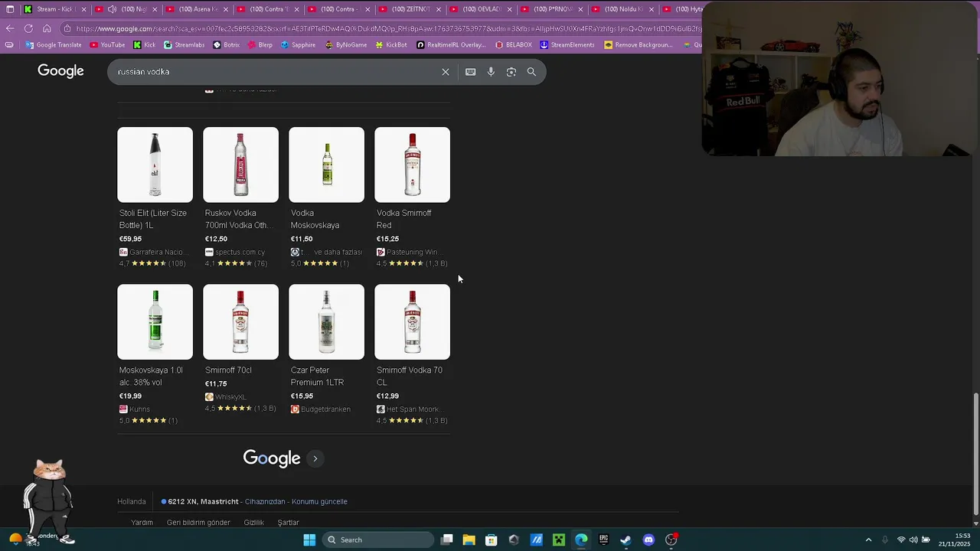
Task: Click the Vodka Moskovskaya bottle thumbnail
Action: (x=326, y=165)
